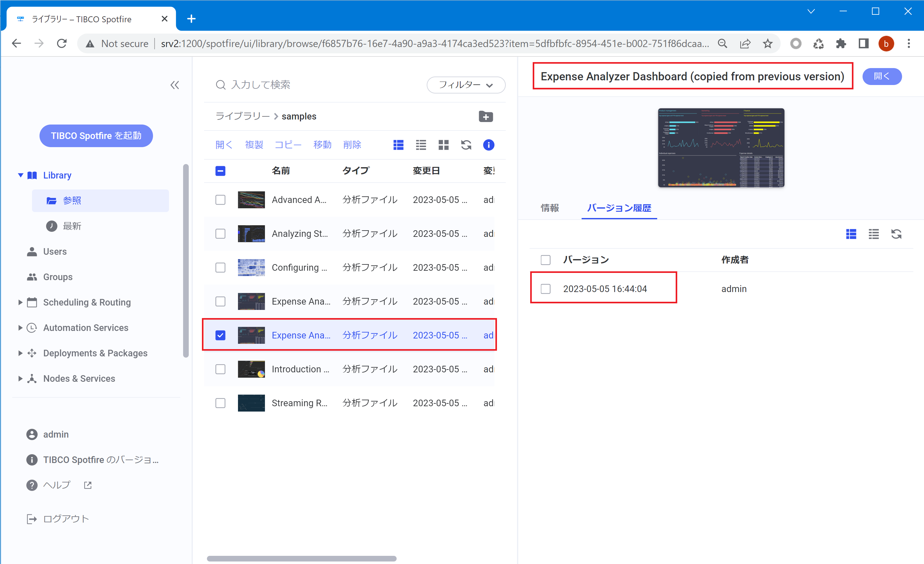This screenshot has width=924, height=564.
Task: Check the Introduction ... row checkbox
Action: pyautogui.click(x=220, y=369)
